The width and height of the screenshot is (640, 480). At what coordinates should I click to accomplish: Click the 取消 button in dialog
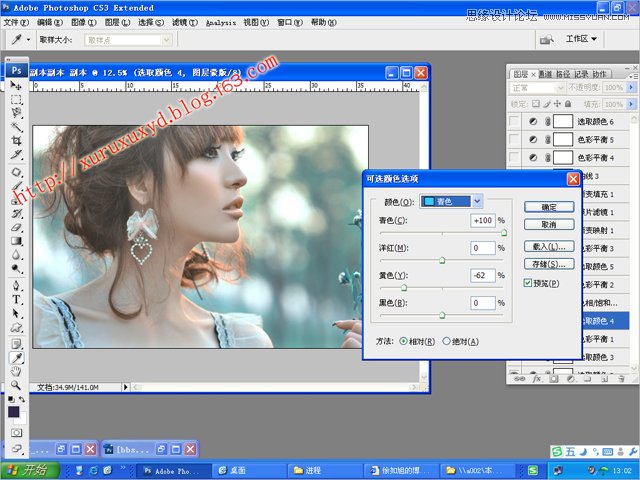(549, 224)
